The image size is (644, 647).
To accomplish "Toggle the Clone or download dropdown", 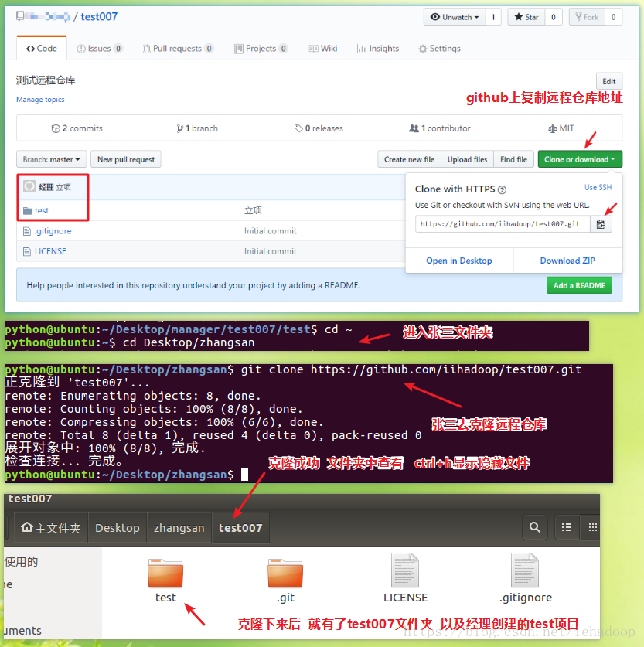I will click(580, 159).
